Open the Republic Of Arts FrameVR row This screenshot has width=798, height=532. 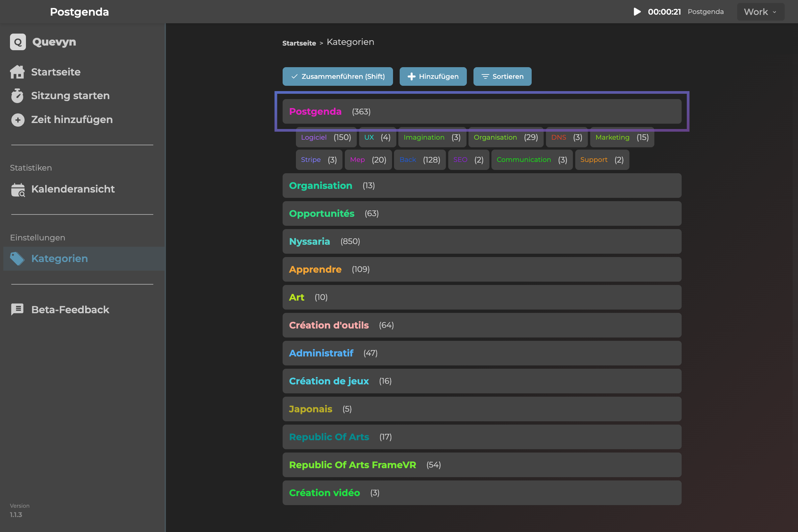coord(482,465)
